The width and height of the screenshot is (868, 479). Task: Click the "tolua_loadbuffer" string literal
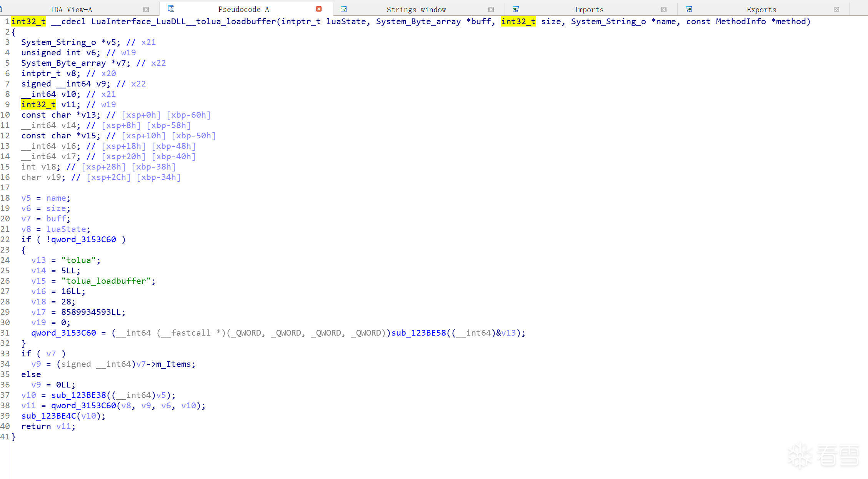pyautogui.click(x=106, y=281)
